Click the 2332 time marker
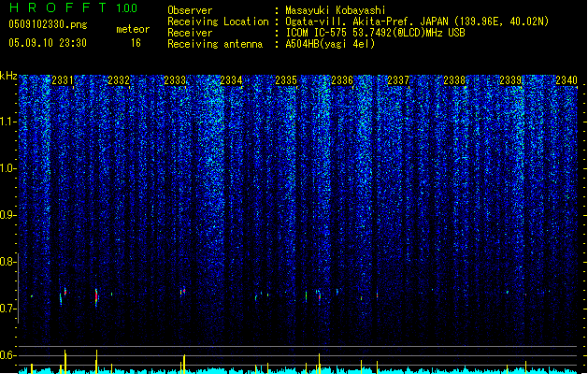Image resolution: width=588 pixels, height=374 pixels. pos(119,80)
